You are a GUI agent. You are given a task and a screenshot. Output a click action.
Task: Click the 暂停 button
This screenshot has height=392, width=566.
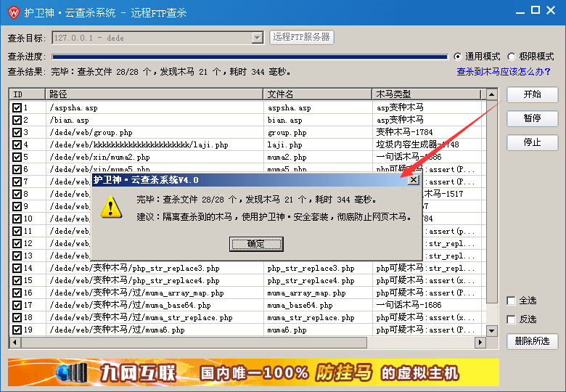click(533, 118)
